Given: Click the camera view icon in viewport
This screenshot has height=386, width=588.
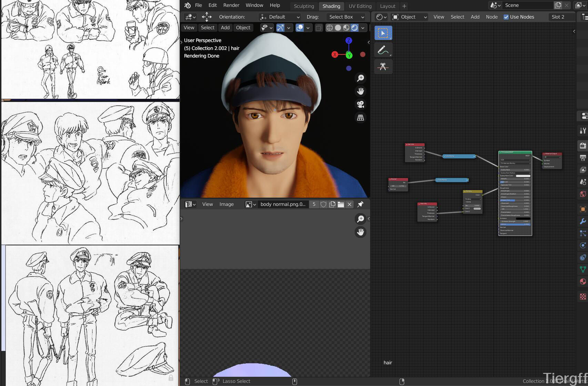Looking at the screenshot, I should coord(361,104).
